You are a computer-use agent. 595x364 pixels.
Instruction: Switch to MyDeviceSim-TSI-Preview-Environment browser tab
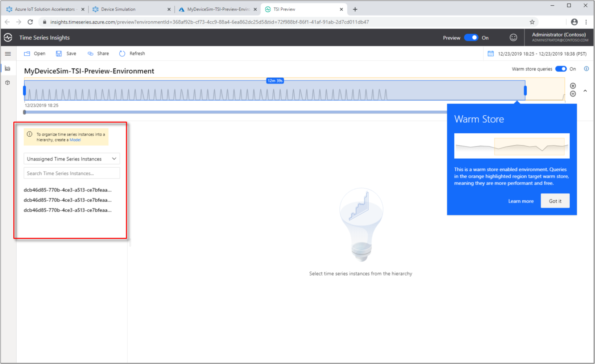click(x=218, y=9)
